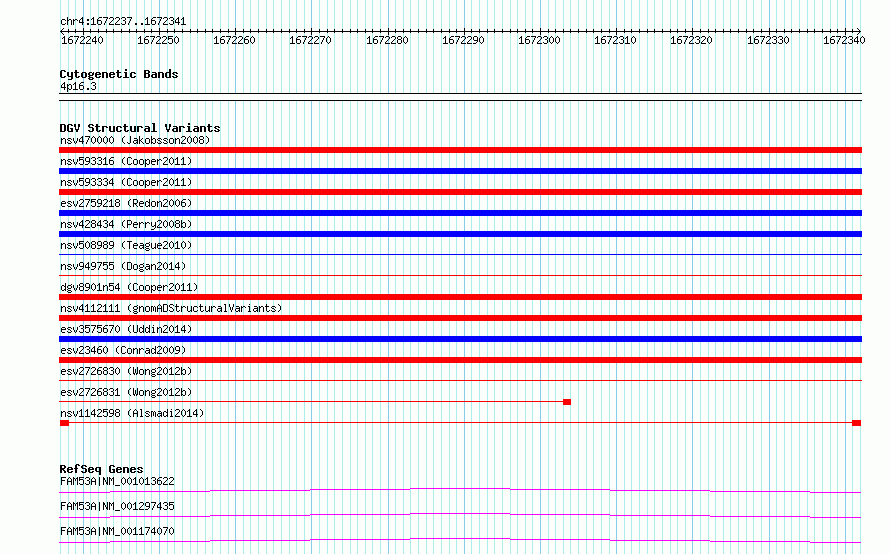Click the red bar under dgv8901n54
This screenshot has height=554, width=890.
460,297
